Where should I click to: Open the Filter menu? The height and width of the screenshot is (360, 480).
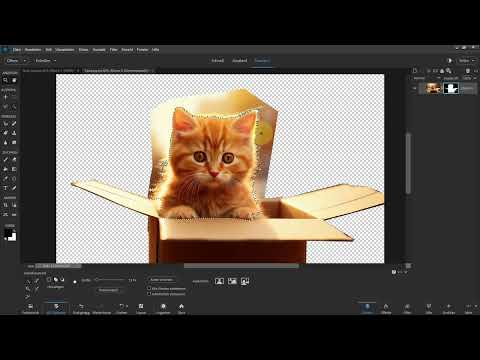point(113,50)
